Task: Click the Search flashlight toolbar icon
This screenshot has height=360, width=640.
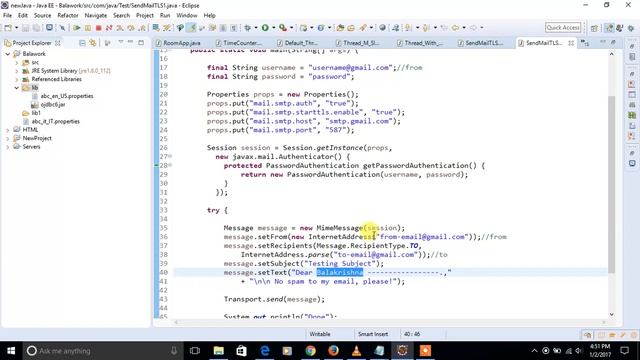Action: click(363, 28)
